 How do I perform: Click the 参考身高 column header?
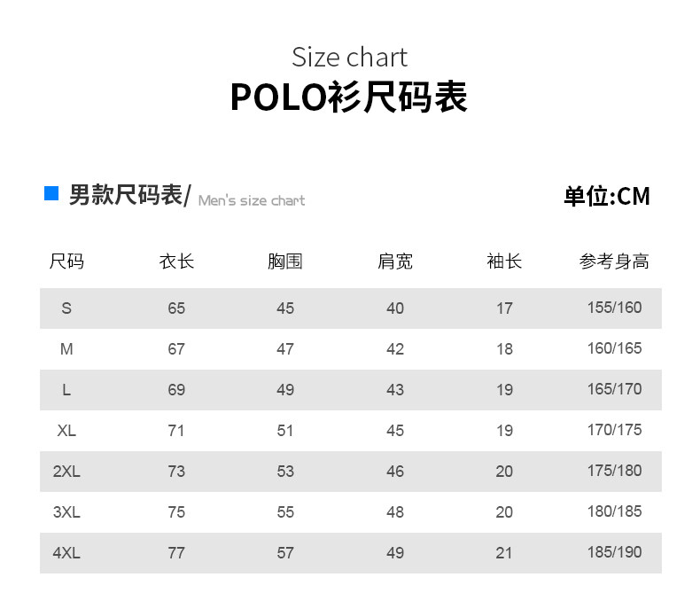coord(614,261)
